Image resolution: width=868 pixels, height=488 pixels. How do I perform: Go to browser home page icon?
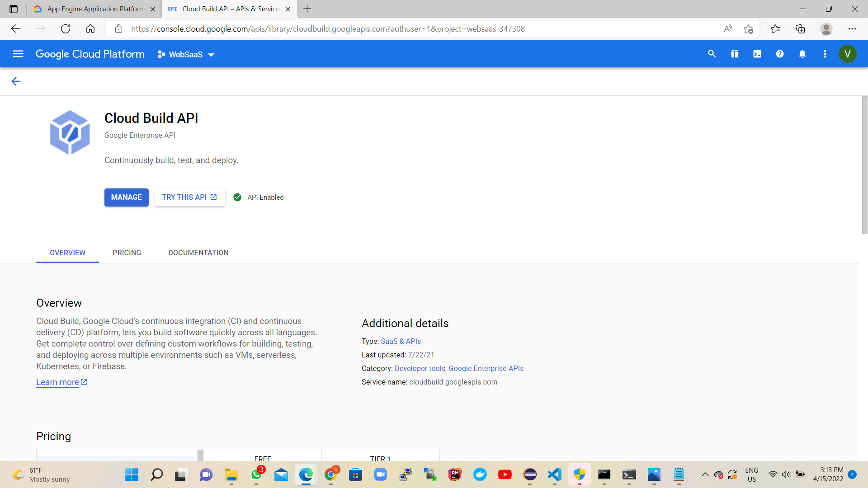(x=90, y=29)
